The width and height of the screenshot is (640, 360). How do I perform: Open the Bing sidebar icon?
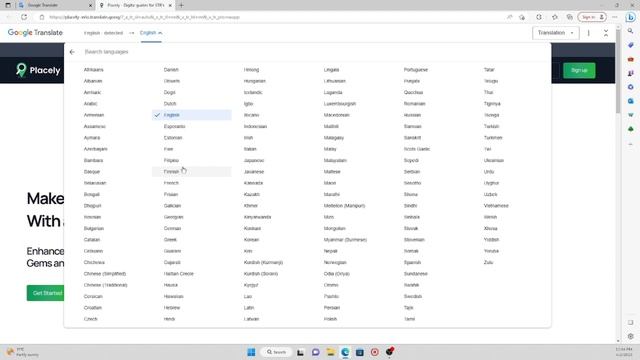pyautogui.click(x=631, y=17)
